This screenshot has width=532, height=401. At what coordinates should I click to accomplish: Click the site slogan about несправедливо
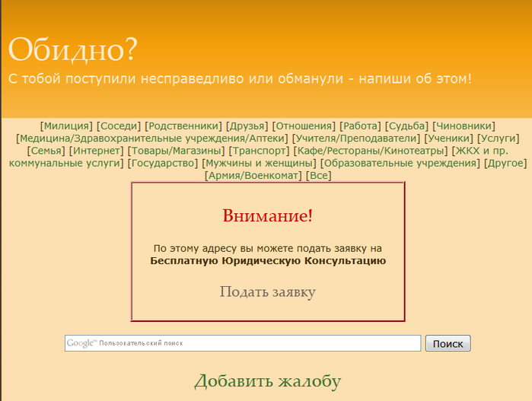pyautogui.click(x=240, y=78)
